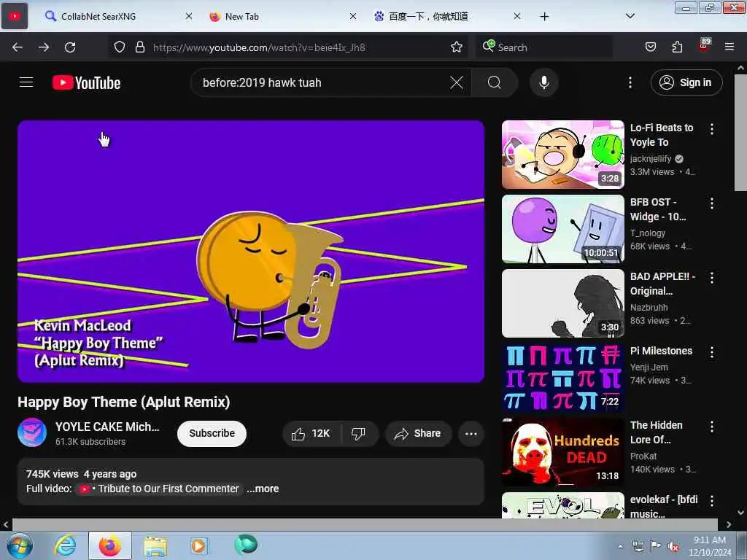
Task: Click scroll right arrow on horizontal scrollbar
Action: point(729,524)
